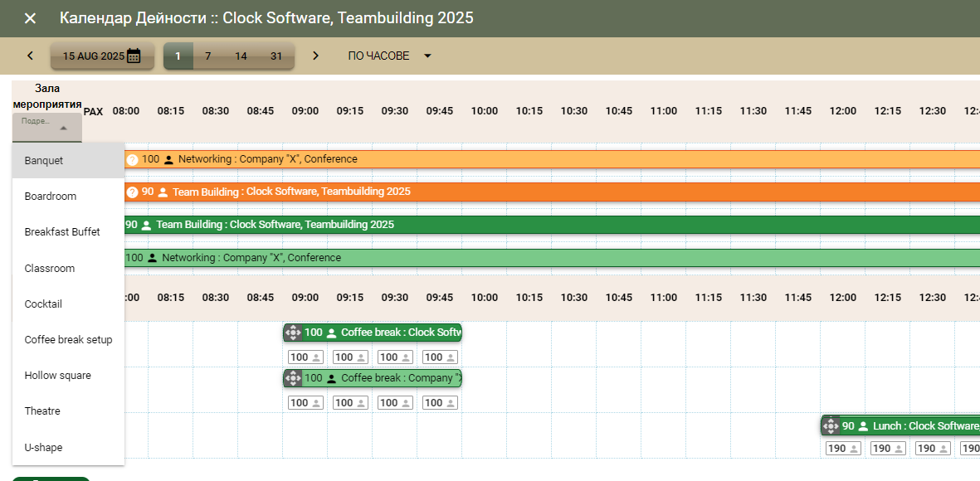Click 09:30 pax box under Company X coffee break
The height and width of the screenshot is (481, 980).
[x=395, y=403]
